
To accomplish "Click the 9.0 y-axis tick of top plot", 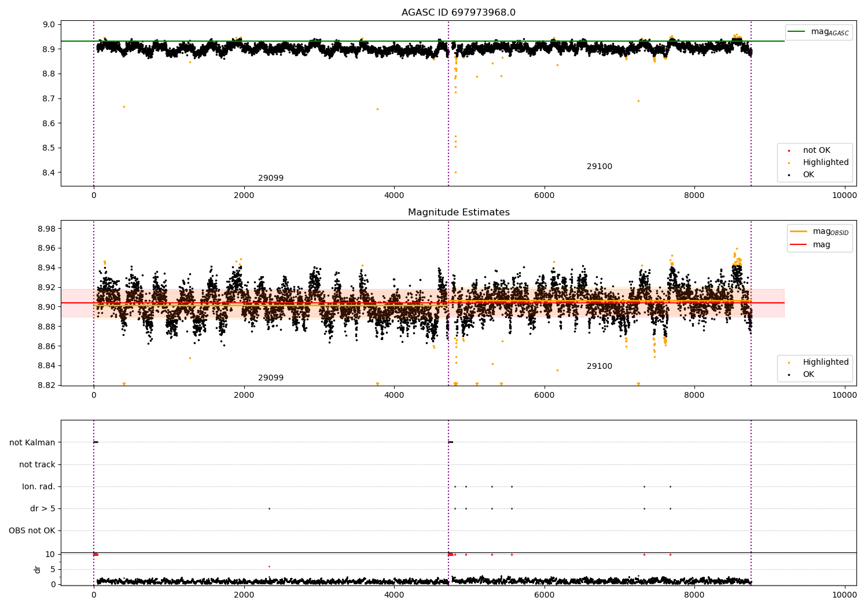I will click(50, 24).
